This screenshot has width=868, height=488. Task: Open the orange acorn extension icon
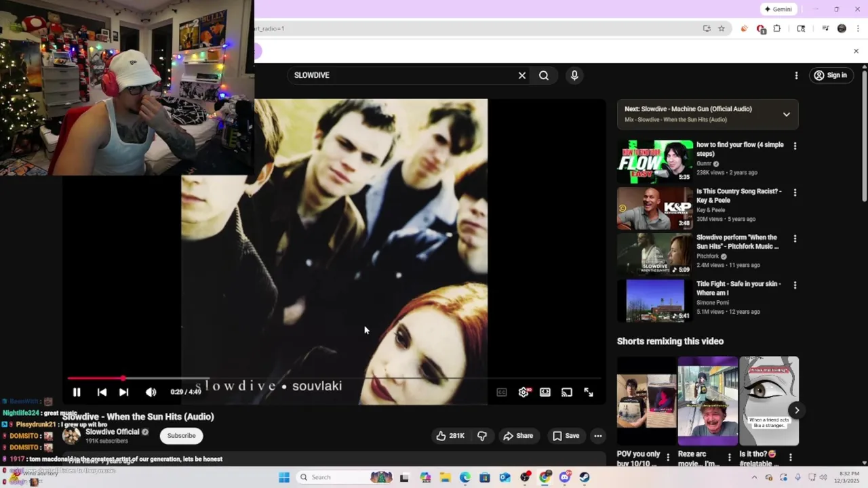point(745,28)
